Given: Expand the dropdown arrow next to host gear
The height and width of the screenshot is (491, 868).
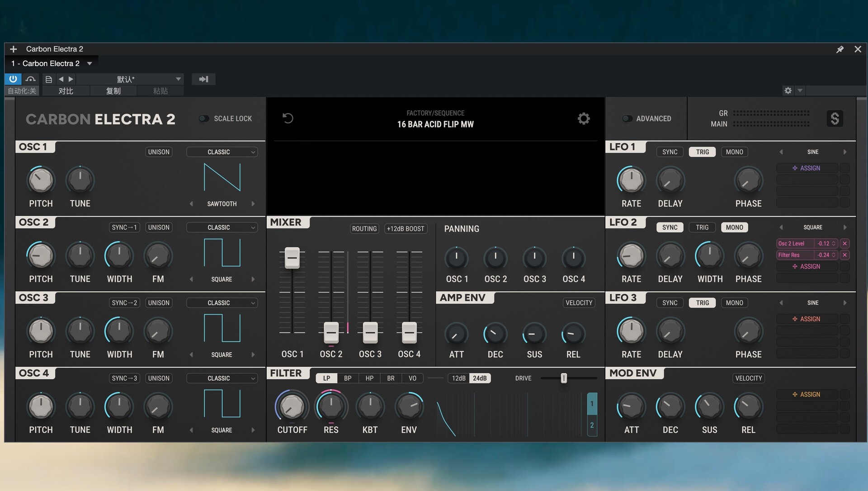Looking at the screenshot, I should 800,90.
